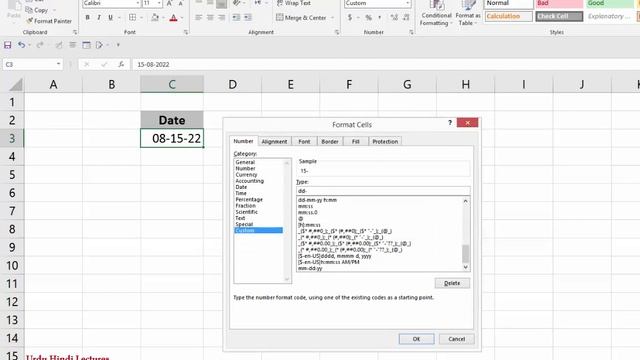The width and height of the screenshot is (640, 360).
Task: Click the Redo arrow icon
Action: point(40,45)
